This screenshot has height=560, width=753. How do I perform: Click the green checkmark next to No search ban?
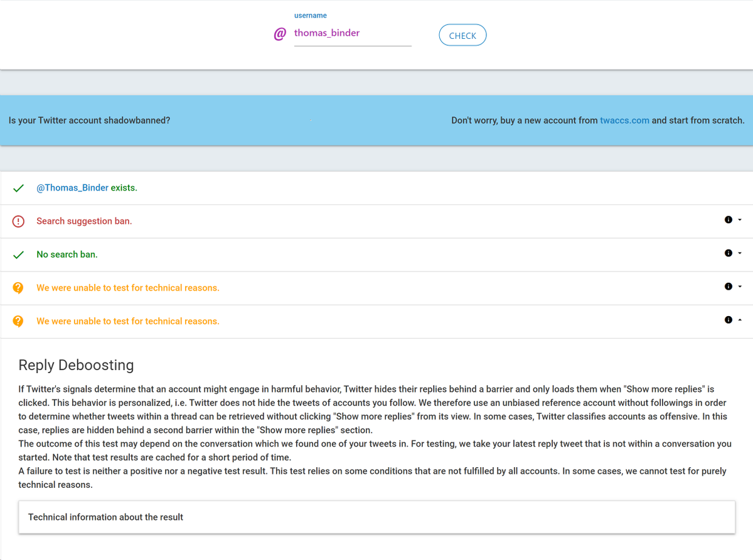(x=18, y=255)
